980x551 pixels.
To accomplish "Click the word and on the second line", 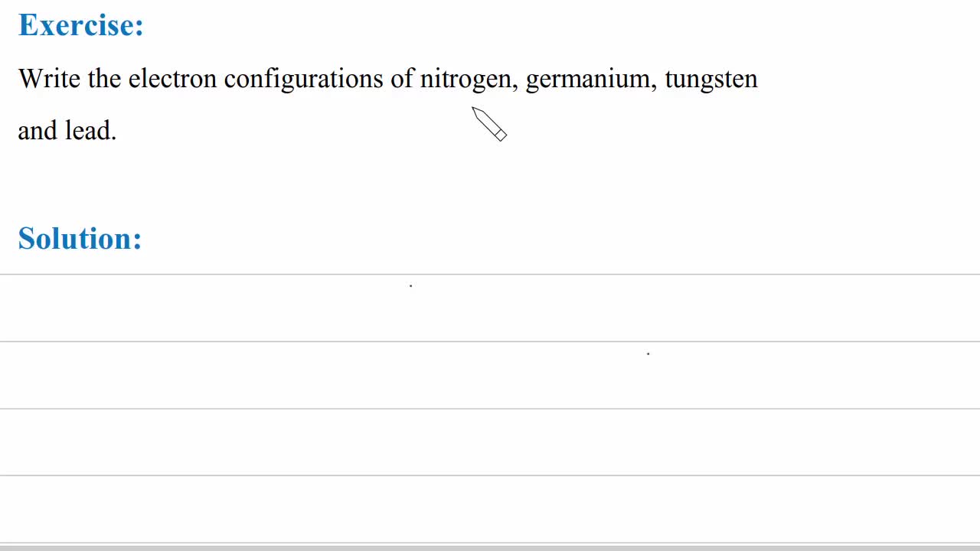I will [x=38, y=131].
